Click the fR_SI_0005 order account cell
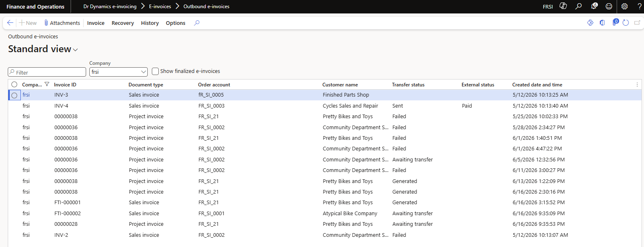 [x=211, y=95]
